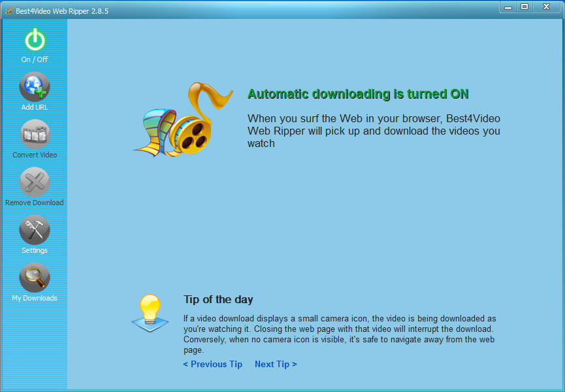Click the Add URL globe icon

point(35,86)
